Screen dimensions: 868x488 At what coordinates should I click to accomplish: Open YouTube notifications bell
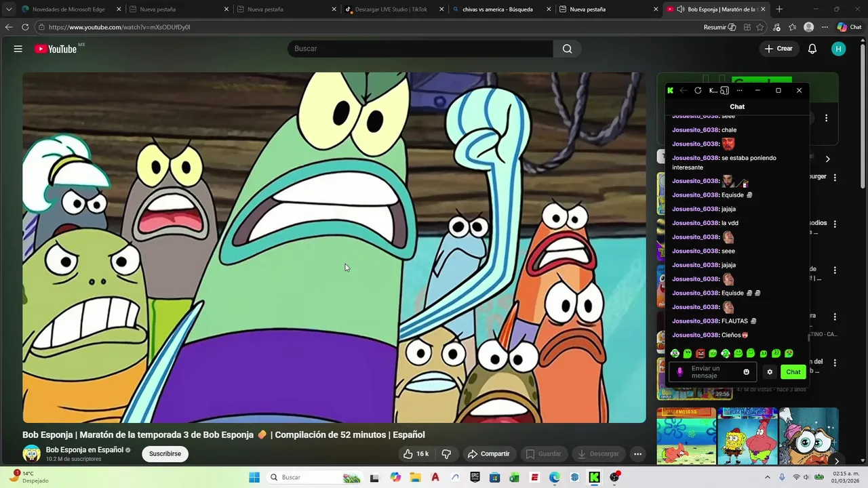coord(812,49)
